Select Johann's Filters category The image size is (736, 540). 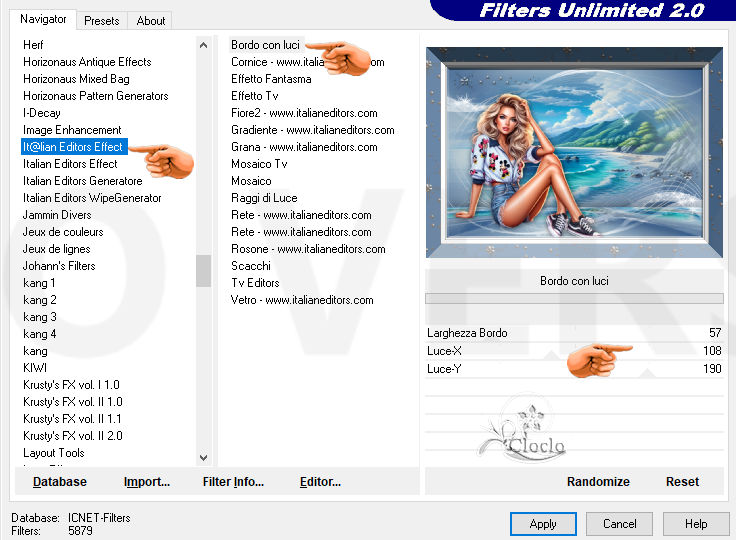59,266
